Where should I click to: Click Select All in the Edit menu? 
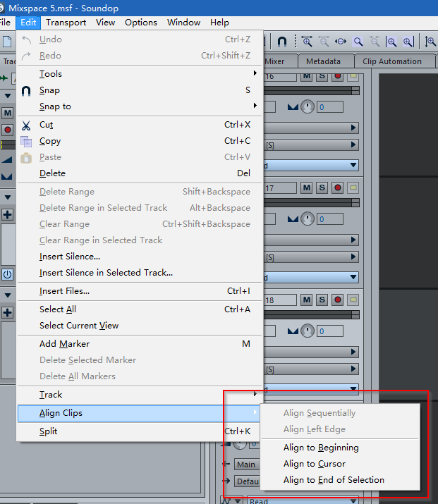58,309
